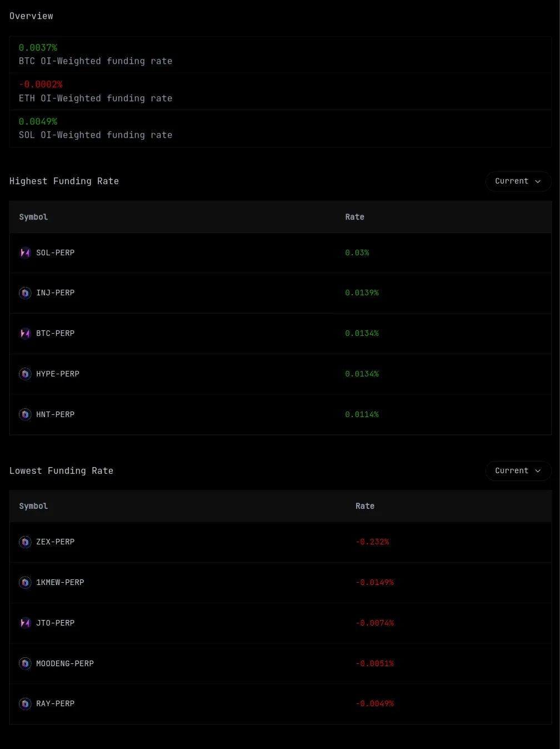560x749 pixels.
Task: Click Rate header in Lowest Funding table
Action: tap(364, 506)
